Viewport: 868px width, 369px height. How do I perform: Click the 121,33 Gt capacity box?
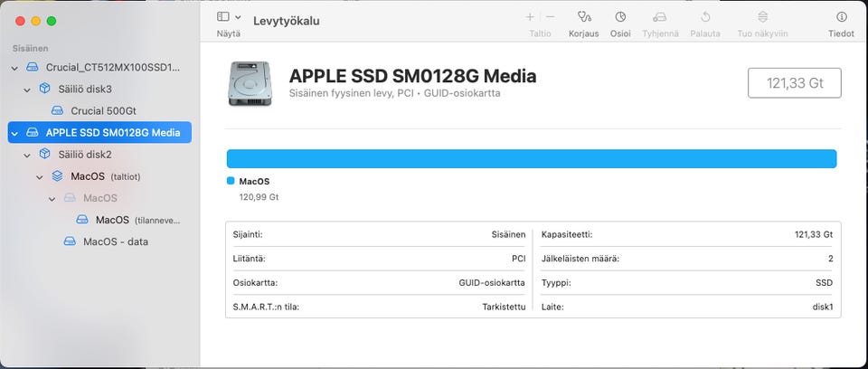point(795,83)
